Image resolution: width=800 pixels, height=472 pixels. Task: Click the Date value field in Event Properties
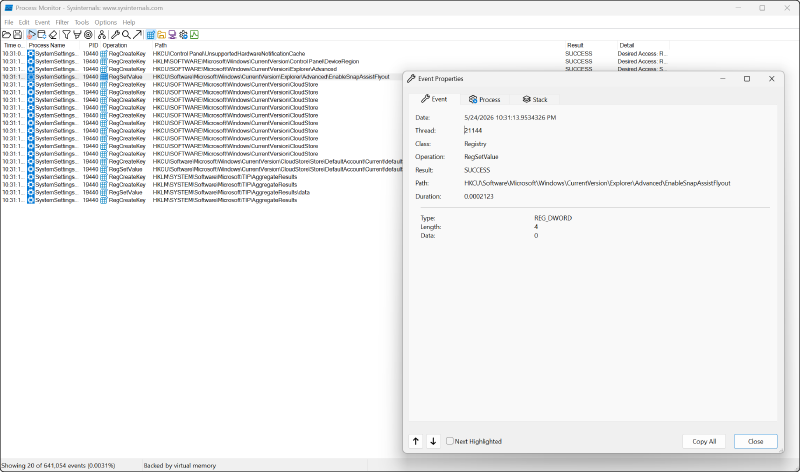pyautogui.click(x=510, y=117)
